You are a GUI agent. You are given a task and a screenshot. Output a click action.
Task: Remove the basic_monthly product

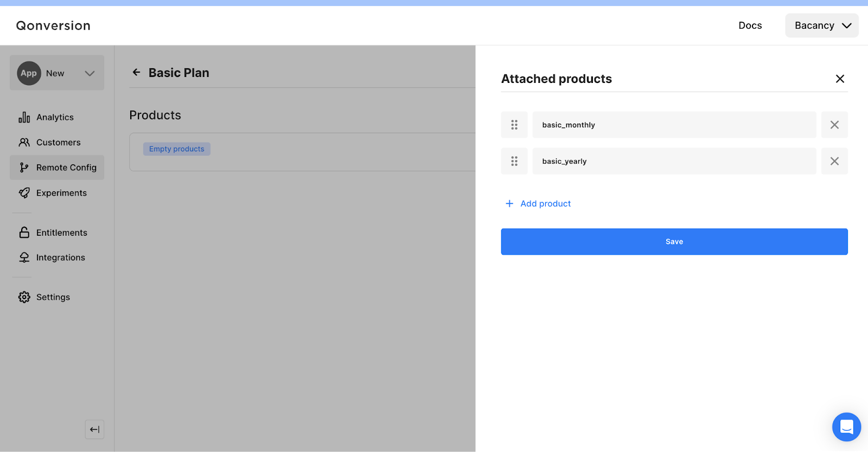pyautogui.click(x=834, y=125)
